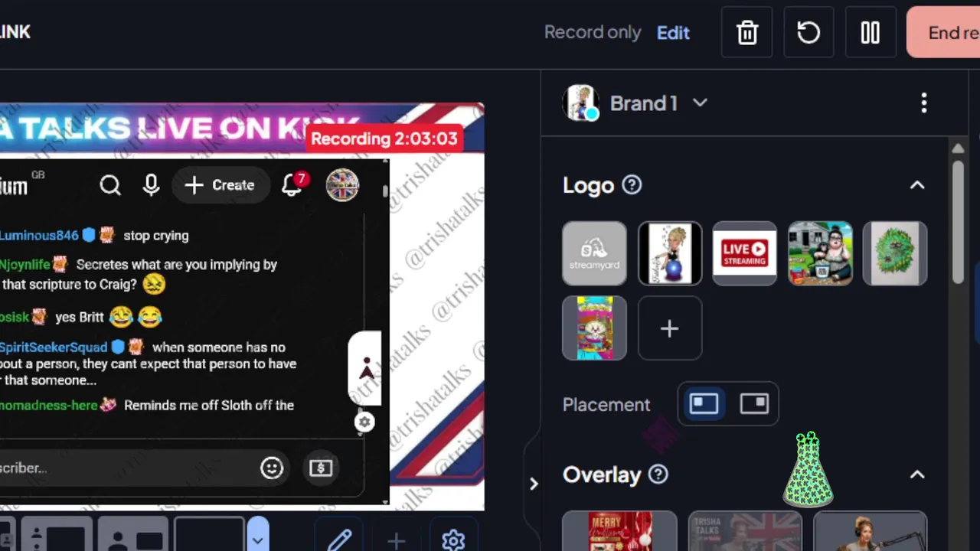
Task: Delete the recording with trash icon
Action: [x=746, y=32]
